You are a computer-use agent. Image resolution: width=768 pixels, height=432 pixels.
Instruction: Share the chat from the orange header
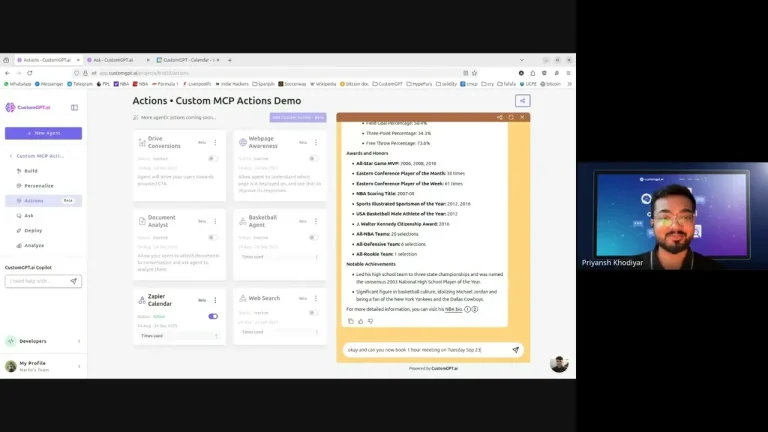tap(500, 118)
